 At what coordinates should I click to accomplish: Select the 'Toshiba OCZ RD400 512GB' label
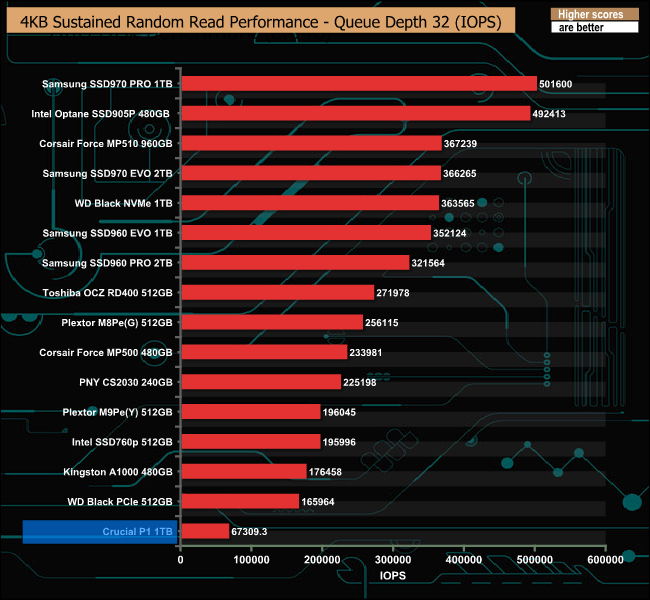(x=107, y=293)
